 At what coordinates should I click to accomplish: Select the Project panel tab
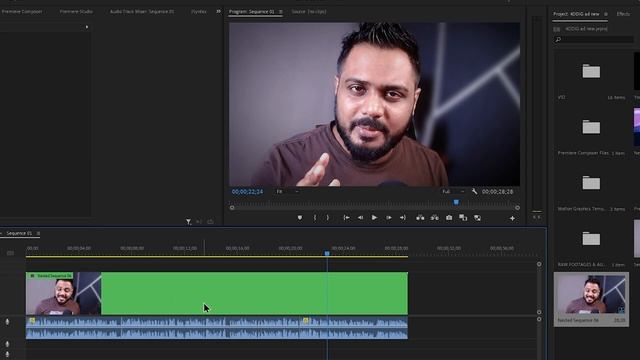click(576, 14)
